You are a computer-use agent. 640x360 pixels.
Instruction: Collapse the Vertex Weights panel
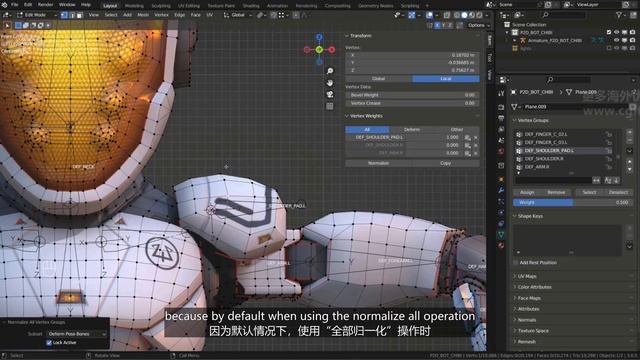coord(347,116)
